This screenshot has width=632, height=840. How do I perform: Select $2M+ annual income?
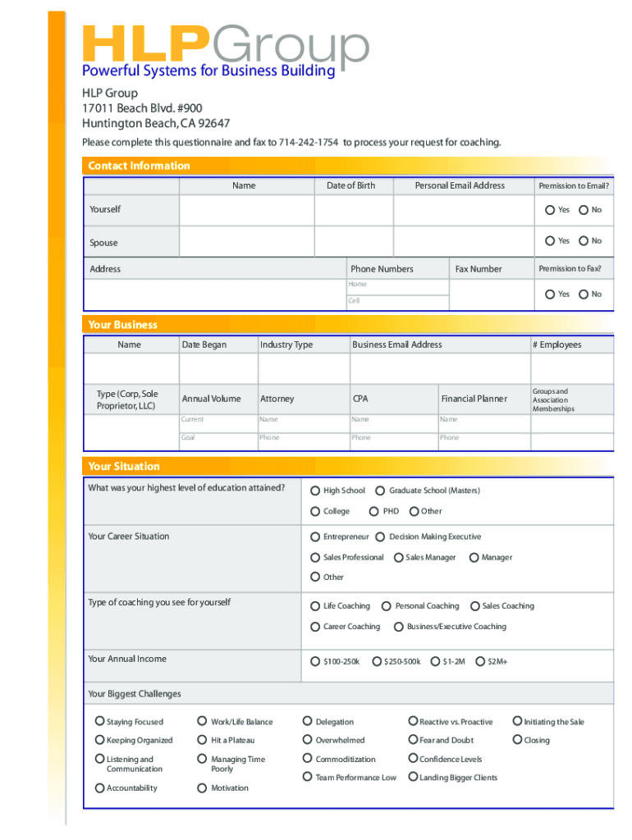pyautogui.click(x=479, y=661)
